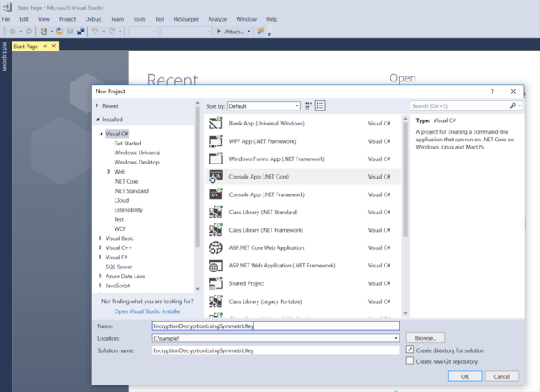The width and height of the screenshot is (540, 392).
Task: Expand the Recent node in New Project
Action: tap(97, 106)
